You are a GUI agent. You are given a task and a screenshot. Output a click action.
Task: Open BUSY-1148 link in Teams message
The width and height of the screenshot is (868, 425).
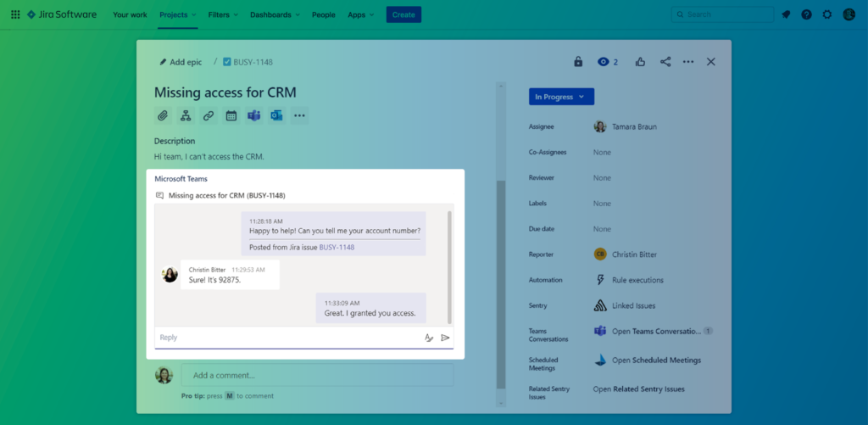tap(337, 247)
